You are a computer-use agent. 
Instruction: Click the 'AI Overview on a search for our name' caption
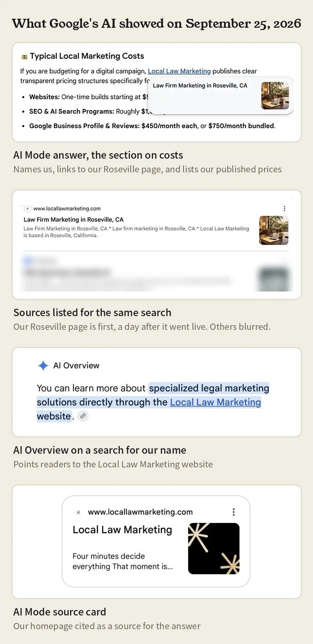(x=100, y=450)
